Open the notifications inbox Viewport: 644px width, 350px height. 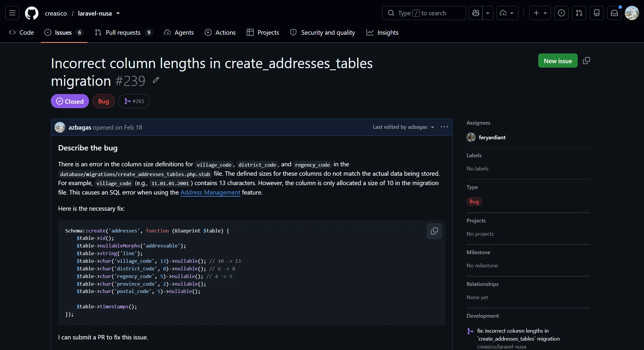[x=614, y=13]
